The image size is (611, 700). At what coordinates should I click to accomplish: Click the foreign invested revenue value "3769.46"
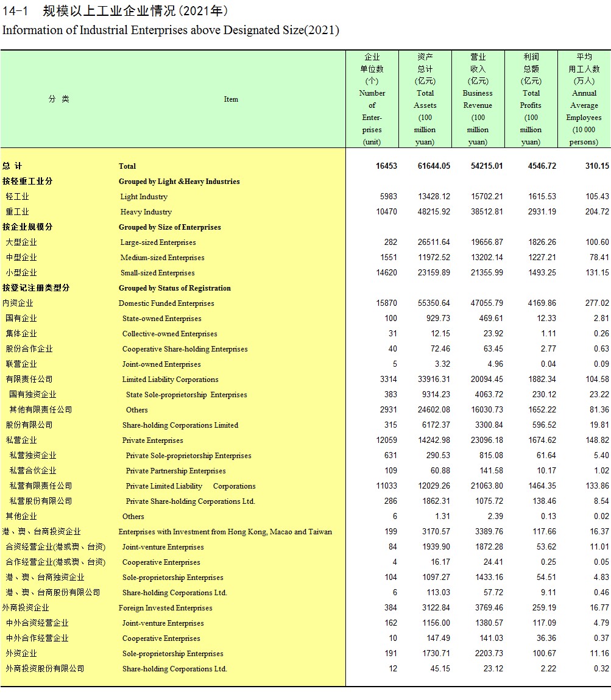(489, 607)
